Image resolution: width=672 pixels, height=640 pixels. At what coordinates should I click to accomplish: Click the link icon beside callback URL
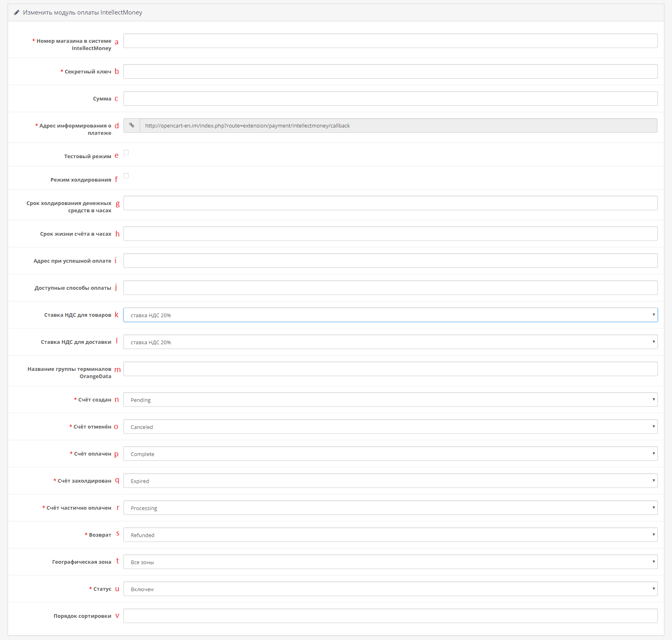pyautogui.click(x=131, y=125)
